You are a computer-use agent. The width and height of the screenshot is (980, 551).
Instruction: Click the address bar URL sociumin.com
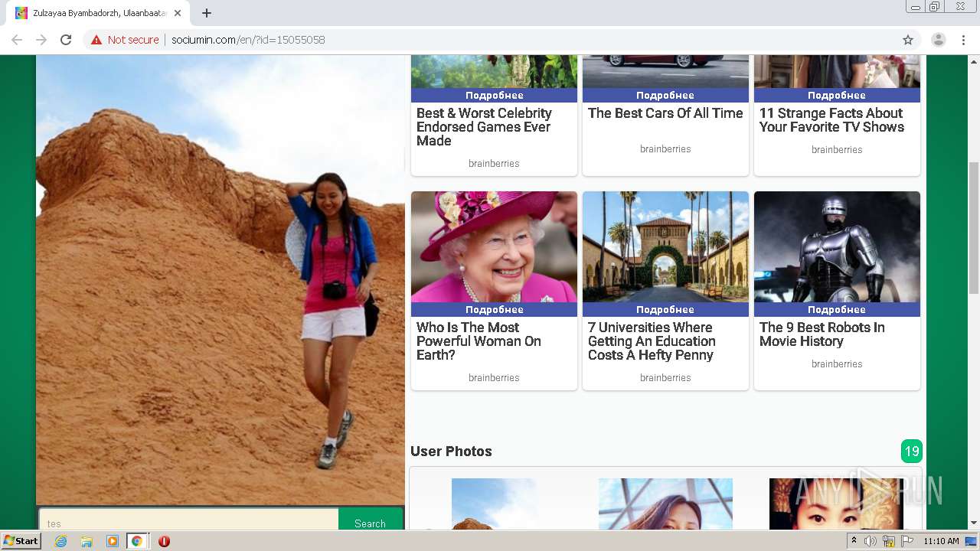click(x=248, y=40)
